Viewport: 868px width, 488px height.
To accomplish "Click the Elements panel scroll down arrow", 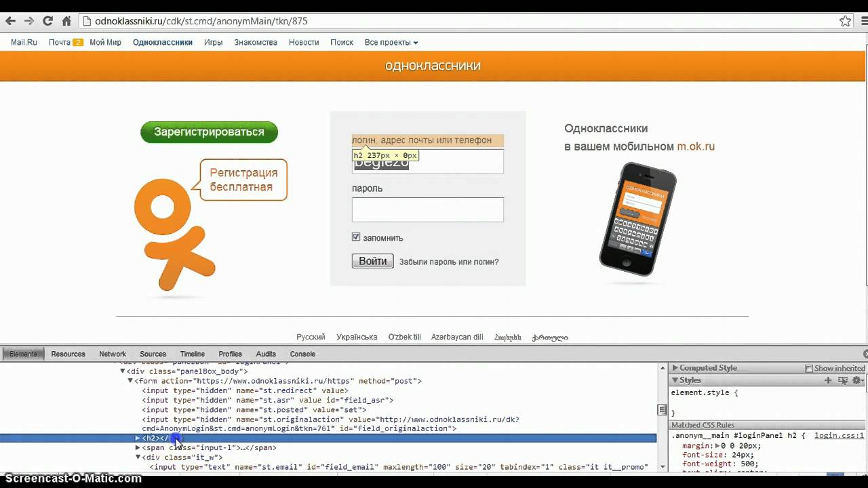I will (663, 467).
